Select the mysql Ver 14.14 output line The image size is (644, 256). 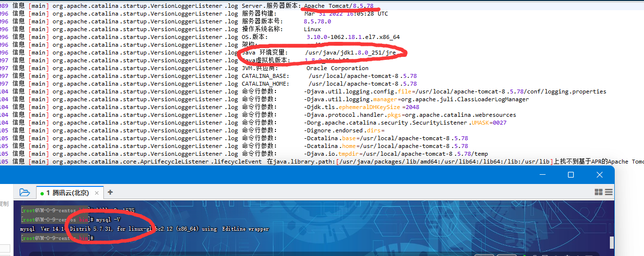pyautogui.click(x=144, y=229)
